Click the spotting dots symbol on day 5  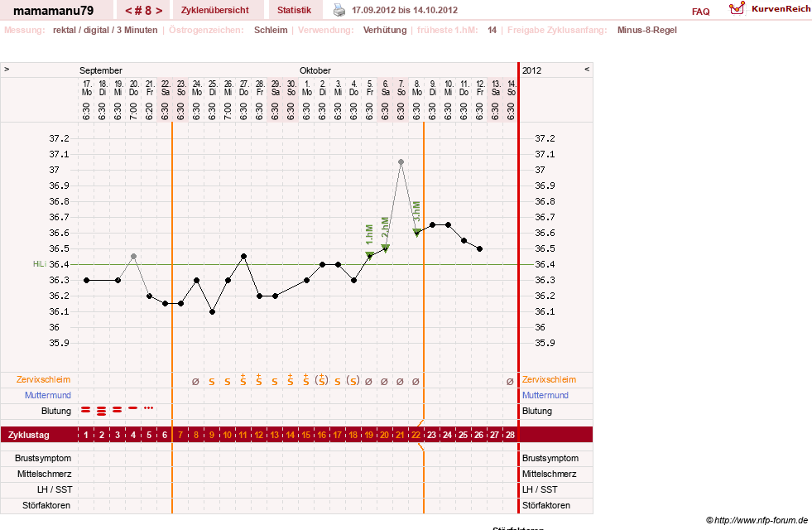(149, 408)
